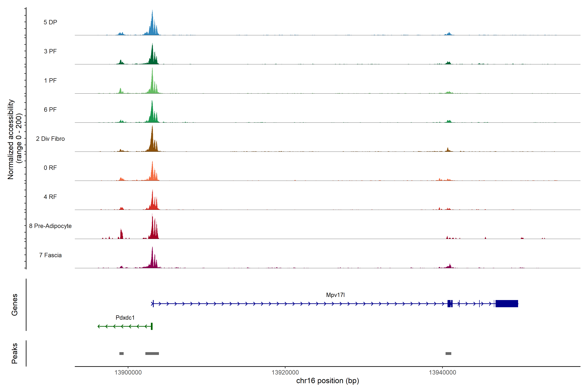588x392 pixels.
Task: Select the 0 RF track label
Action: coord(50,168)
